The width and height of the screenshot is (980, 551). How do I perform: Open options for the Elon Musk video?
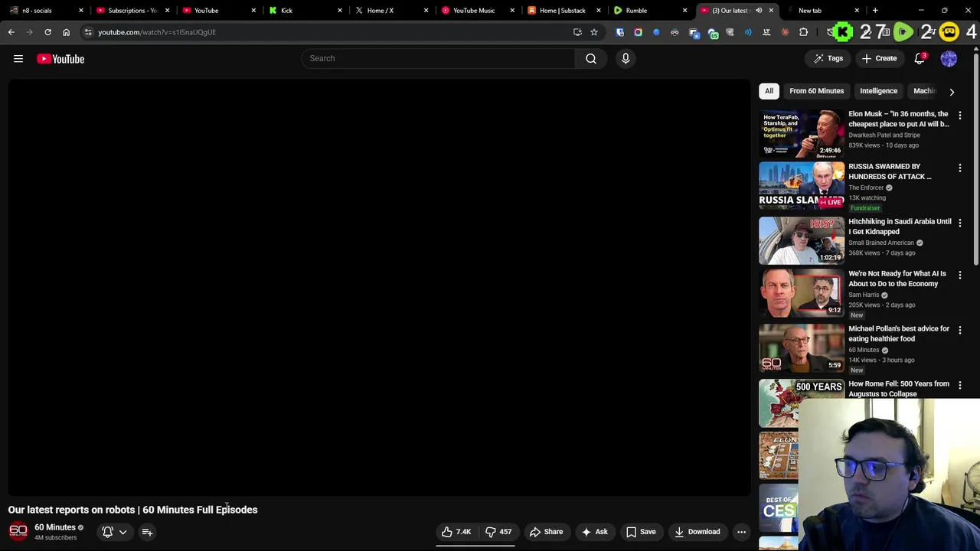(x=960, y=115)
